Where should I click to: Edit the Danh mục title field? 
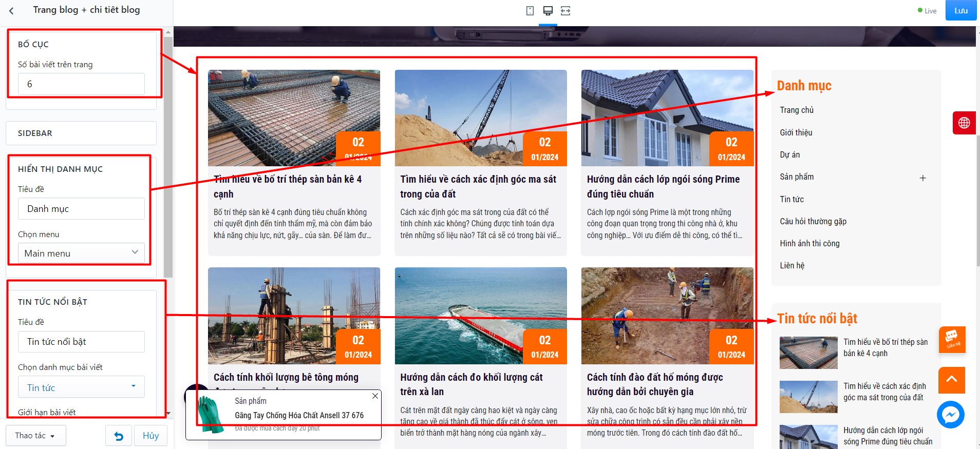(81, 209)
